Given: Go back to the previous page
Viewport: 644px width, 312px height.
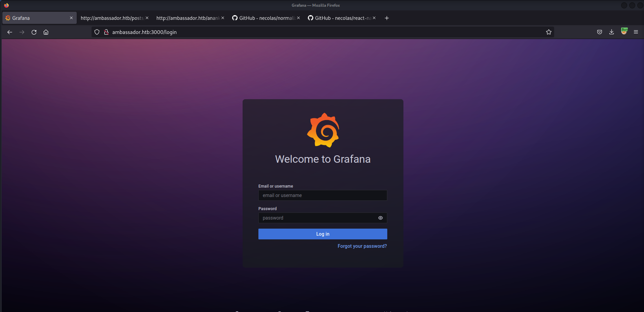Looking at the screenshot, I should point(10,32).
